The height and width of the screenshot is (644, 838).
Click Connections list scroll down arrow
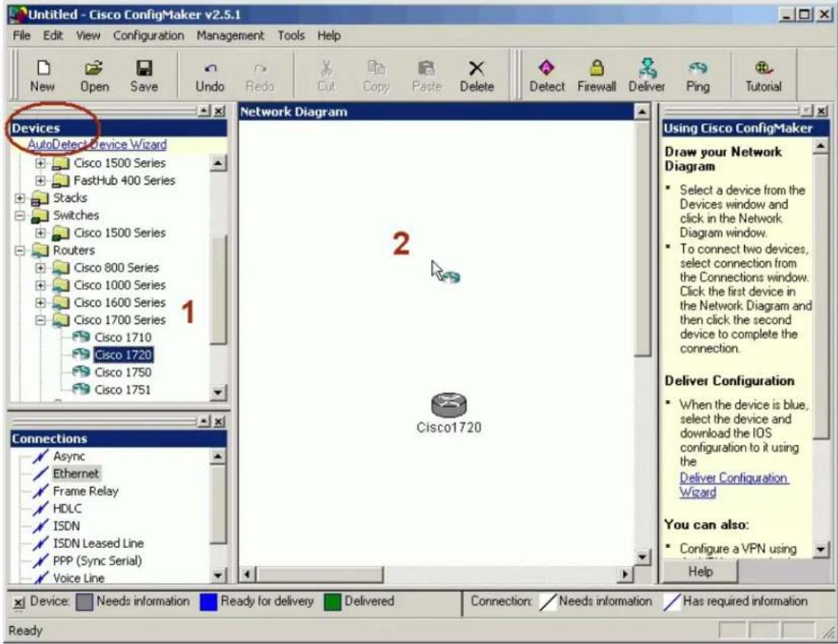pos(218,575)
